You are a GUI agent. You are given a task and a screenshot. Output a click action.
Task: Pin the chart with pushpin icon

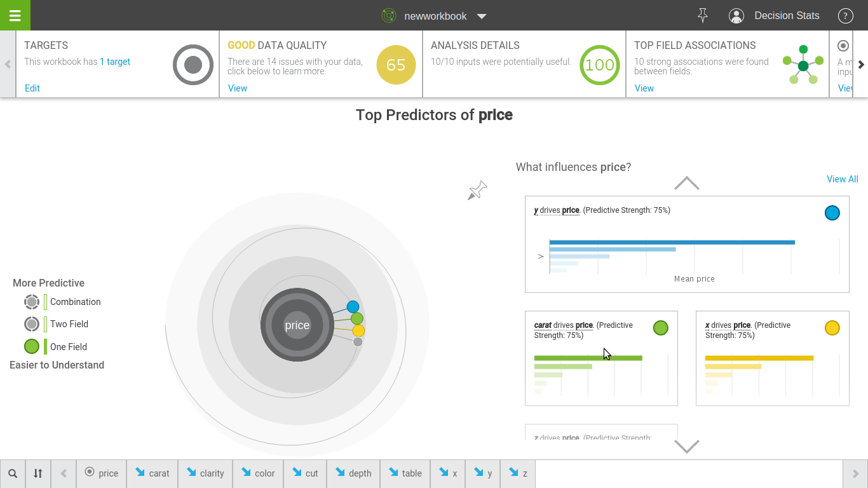(477, 191)
